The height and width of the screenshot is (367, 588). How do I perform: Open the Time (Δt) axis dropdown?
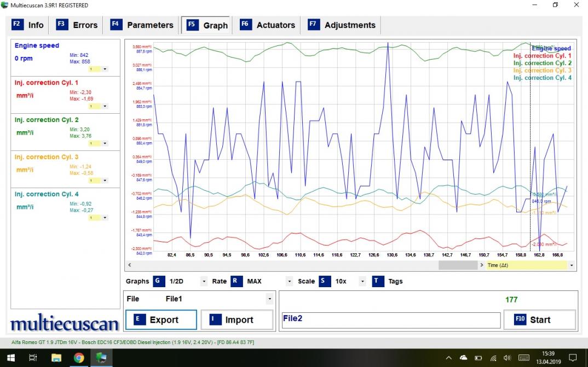point(572,265)
